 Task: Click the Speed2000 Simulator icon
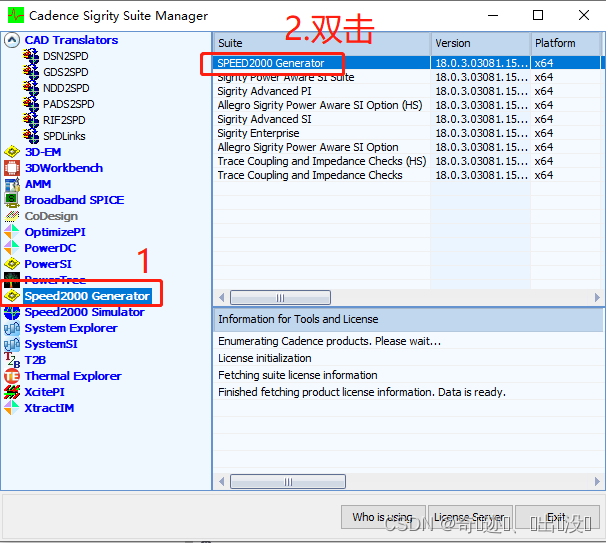point(12,312)
